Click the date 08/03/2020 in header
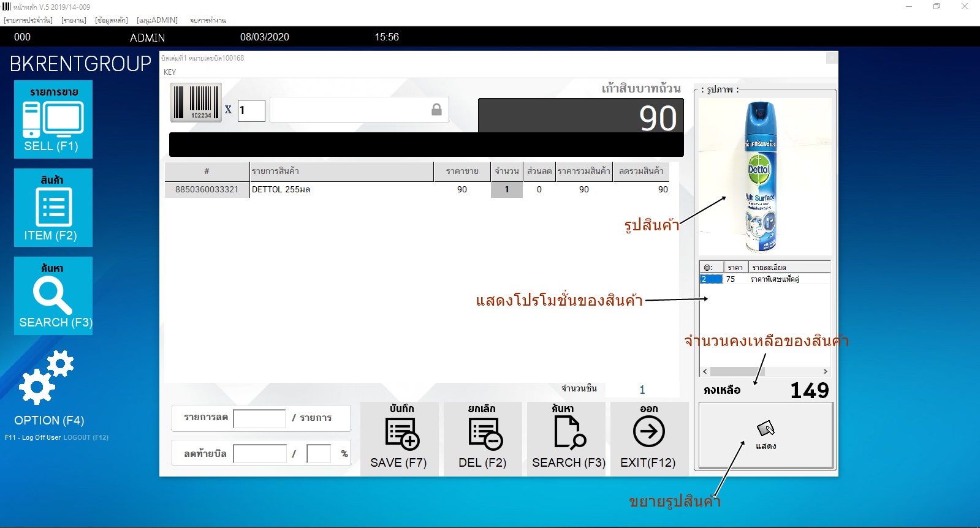Image resolution: width=980 pixels, height=528 pixels. 265,37
